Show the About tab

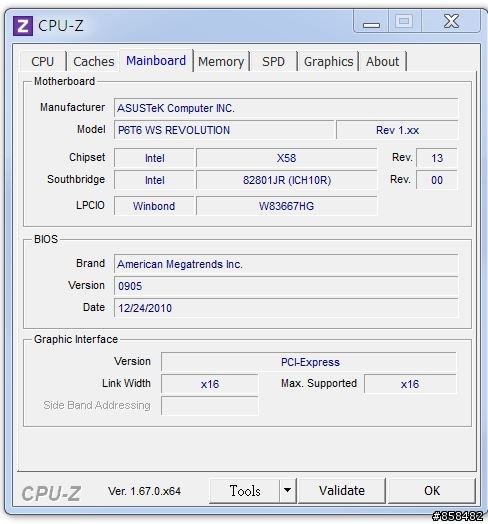(x=382, y=61)
